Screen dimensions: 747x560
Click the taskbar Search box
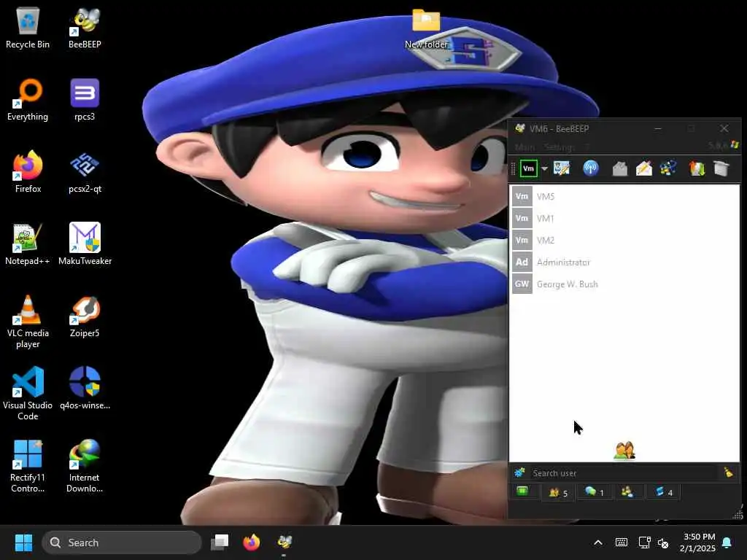coord(122,542)
